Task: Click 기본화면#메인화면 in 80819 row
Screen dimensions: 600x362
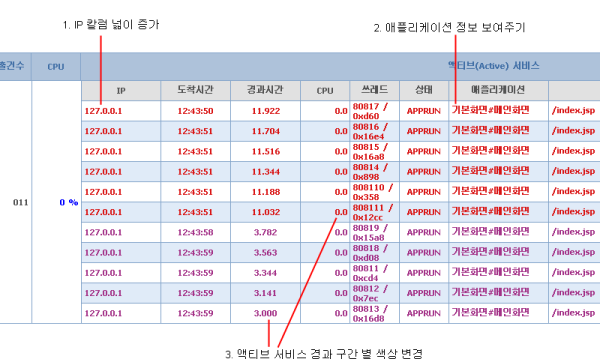Action: pyautogui.click(x=491, y=231)
